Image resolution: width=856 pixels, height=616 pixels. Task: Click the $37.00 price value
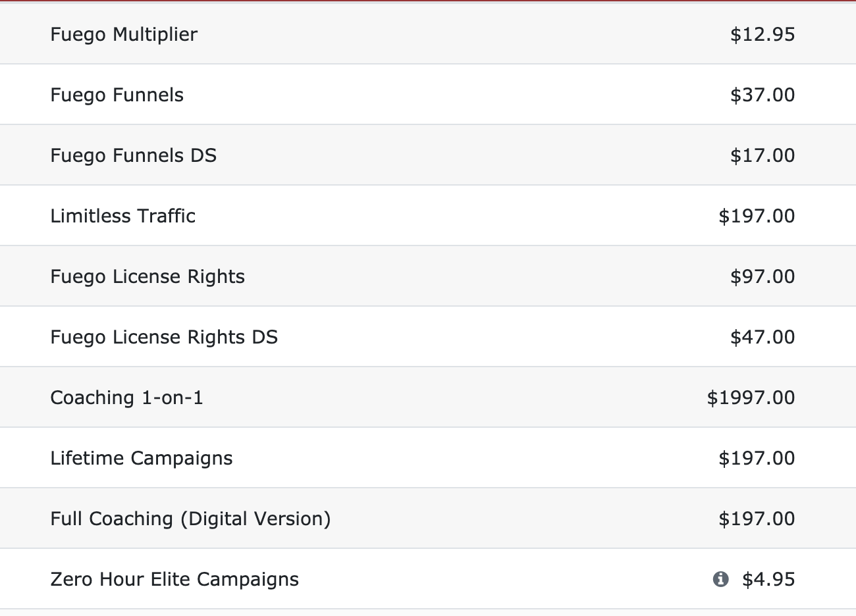pyautogui.click(x=762, y=95)
